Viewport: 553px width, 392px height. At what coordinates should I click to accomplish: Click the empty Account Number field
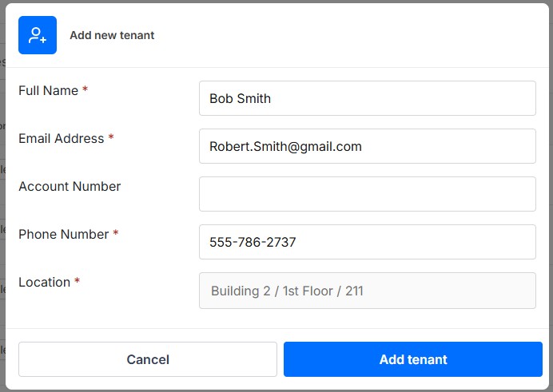pos(367,194)
